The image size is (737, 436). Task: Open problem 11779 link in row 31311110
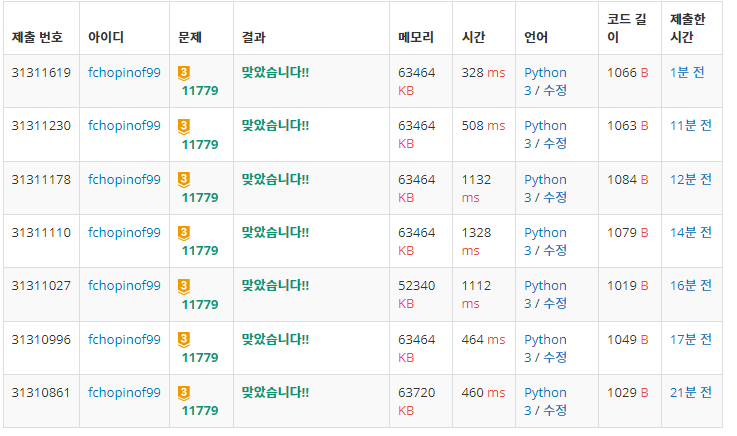[x=200, y=250]
